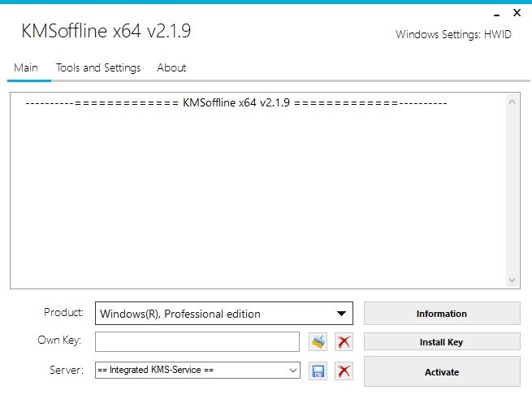Click the paste key icon beside Own Key
532x399 pixels.
point(318,342)
